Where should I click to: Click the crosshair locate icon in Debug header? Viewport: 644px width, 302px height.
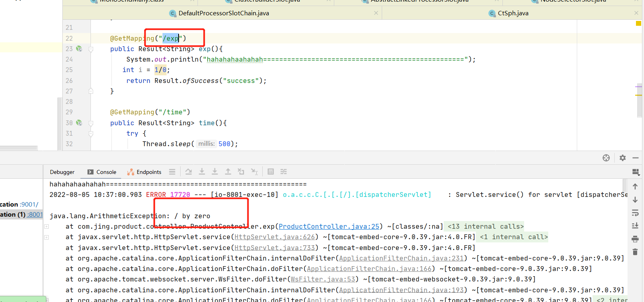tap(606, 158)
